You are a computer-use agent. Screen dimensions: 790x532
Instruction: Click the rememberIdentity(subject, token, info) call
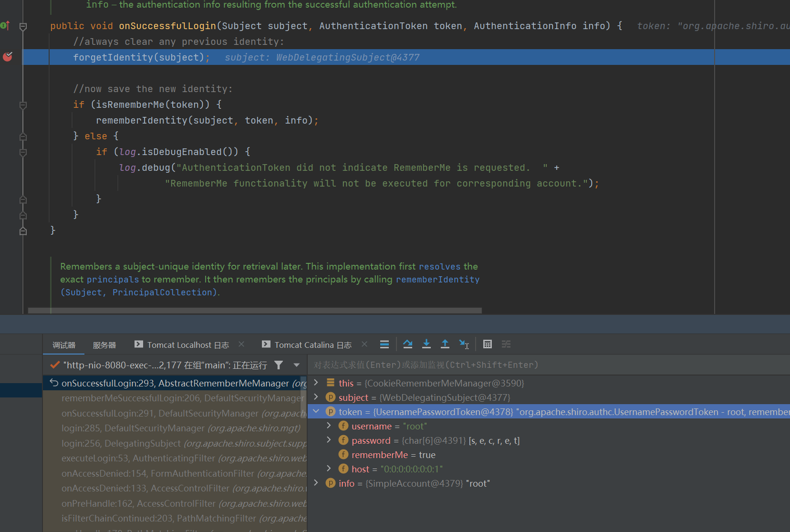207,120
